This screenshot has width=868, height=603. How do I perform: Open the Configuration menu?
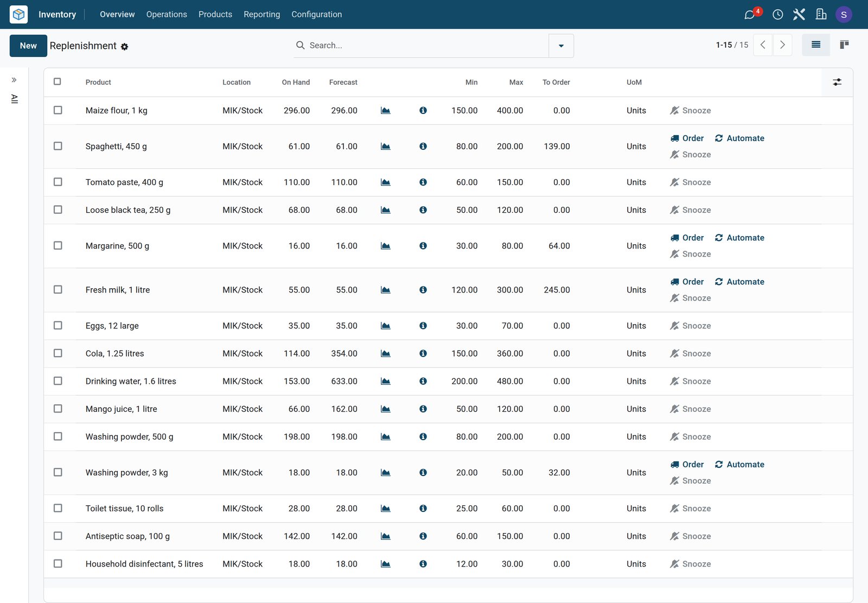coord(317,15)
